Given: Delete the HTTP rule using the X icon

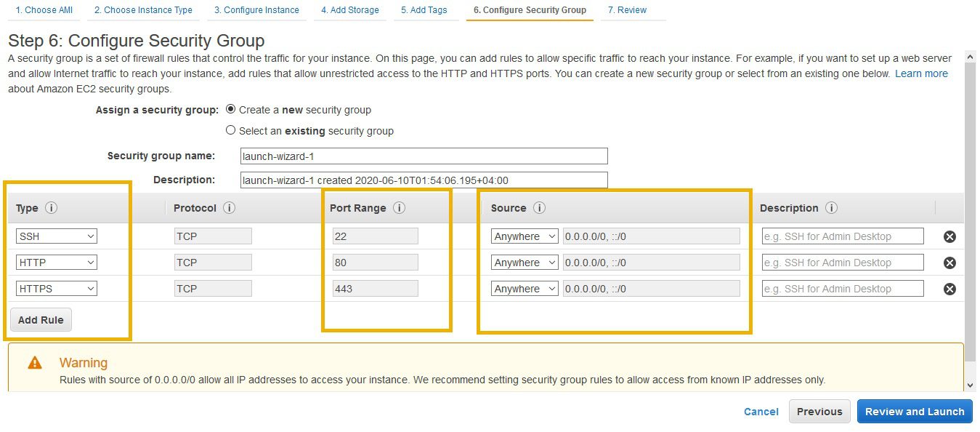Looking at the screenshot, I should [949, 263].
